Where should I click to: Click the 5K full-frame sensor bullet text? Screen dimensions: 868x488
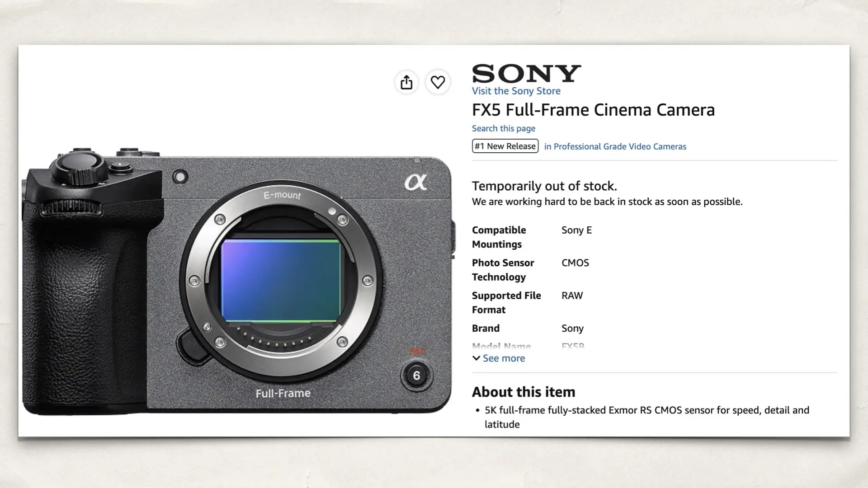pyautogui.click(x=647, y=417)
